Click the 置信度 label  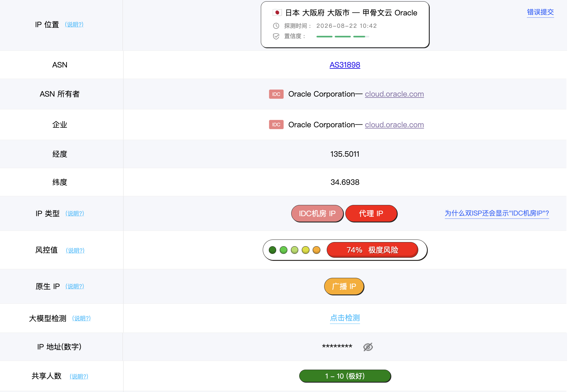click(x=294, y=36)
